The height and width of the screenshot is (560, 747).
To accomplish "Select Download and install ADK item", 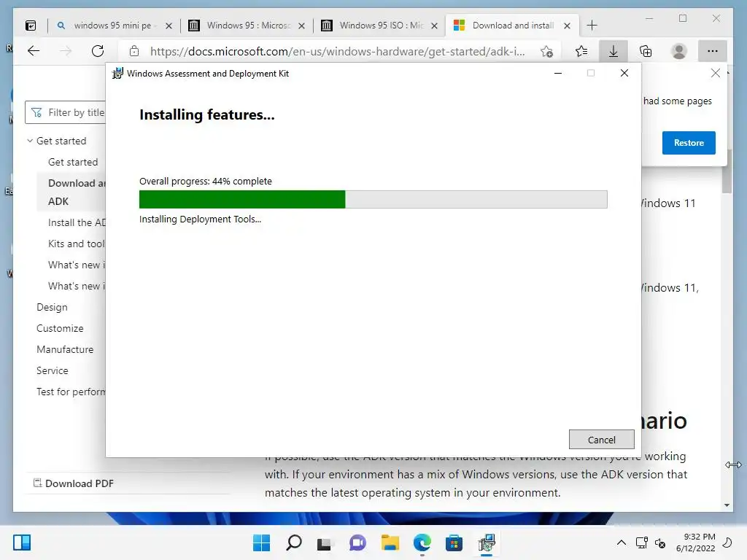I will (x=71, y=192).
